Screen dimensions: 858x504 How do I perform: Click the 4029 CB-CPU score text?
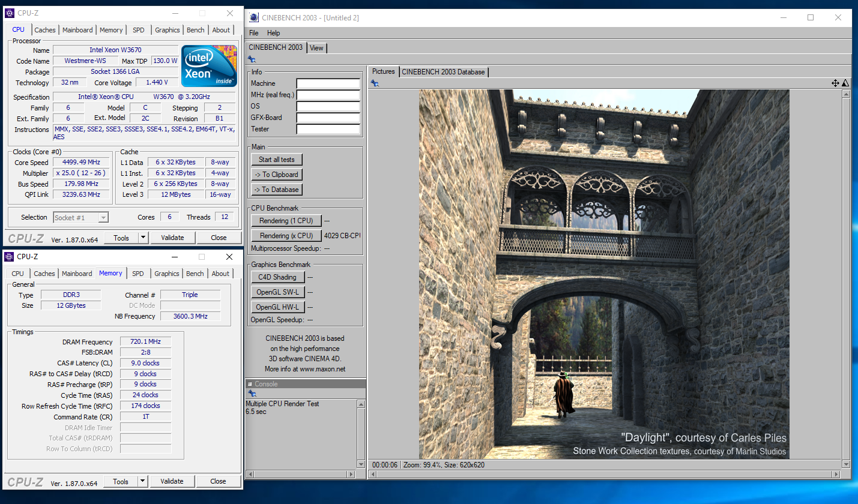click(342, 236)
